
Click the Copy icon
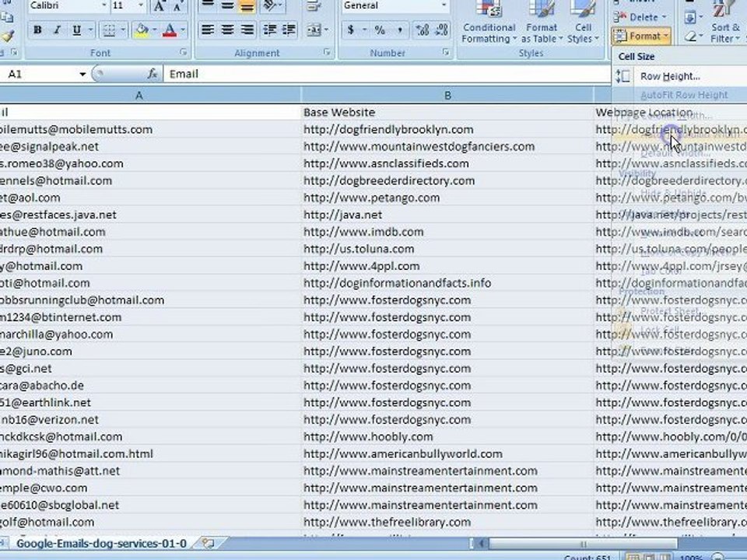7,17
